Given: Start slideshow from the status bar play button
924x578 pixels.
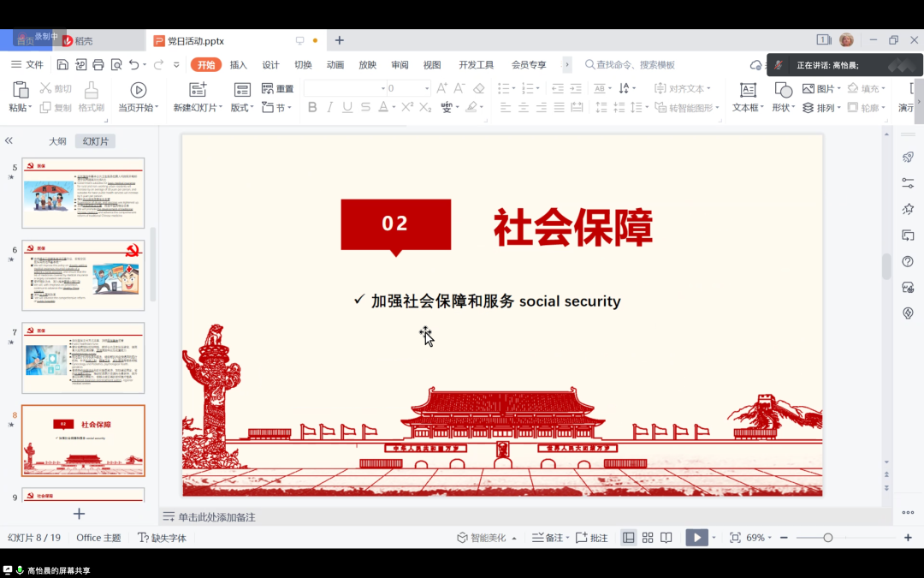Looking at the screenshot, I should [696, 537].
